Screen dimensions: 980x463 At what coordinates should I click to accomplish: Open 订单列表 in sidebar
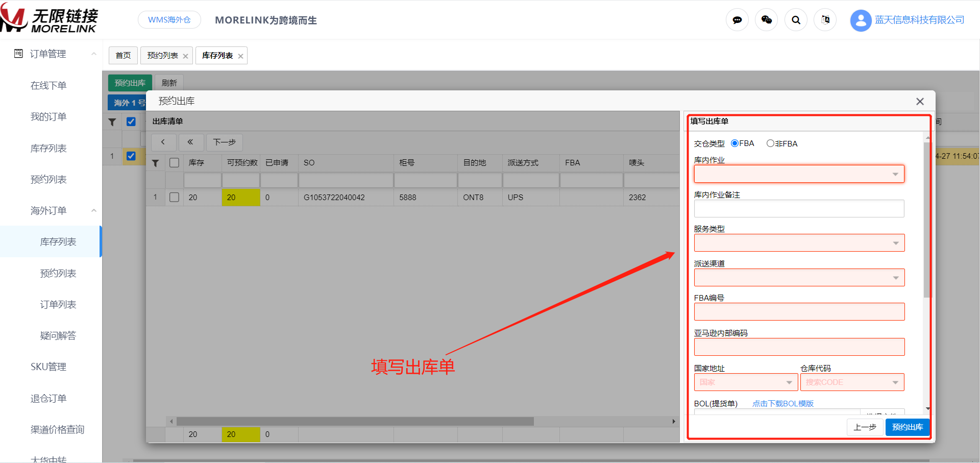click(x=58, y=304)
